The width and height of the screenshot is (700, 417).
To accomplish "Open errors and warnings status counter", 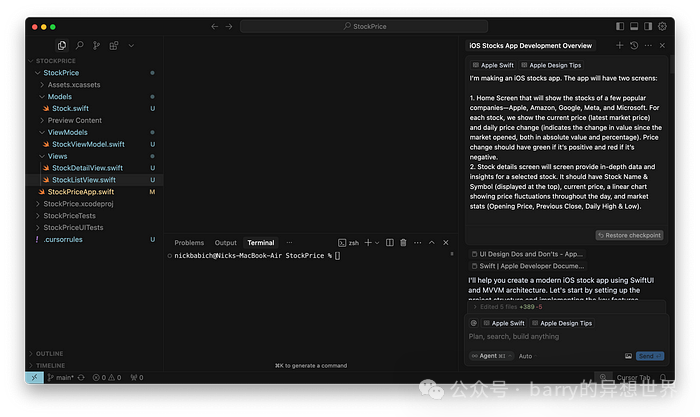I will pos(107,378).
